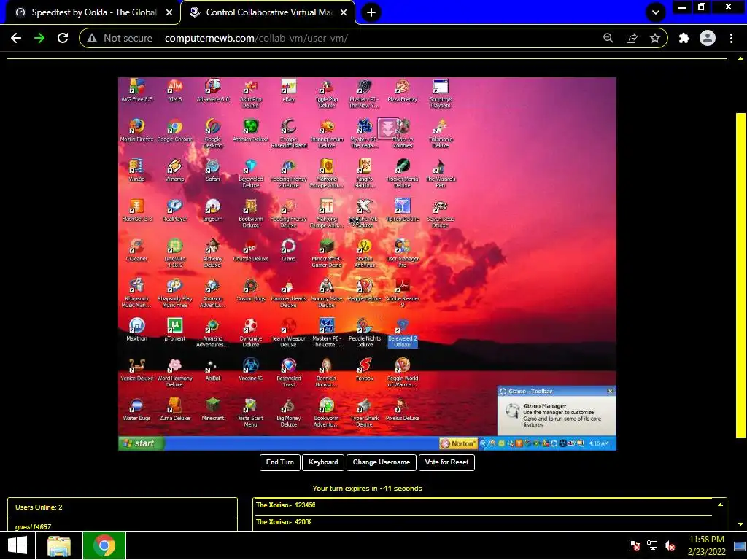Share this page icon

coord(632,38)
